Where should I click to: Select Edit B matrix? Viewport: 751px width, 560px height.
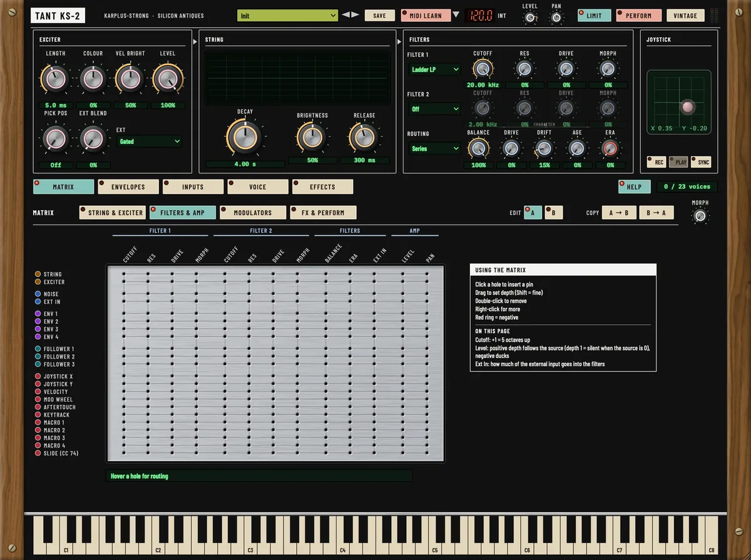(x=554, y=213)
